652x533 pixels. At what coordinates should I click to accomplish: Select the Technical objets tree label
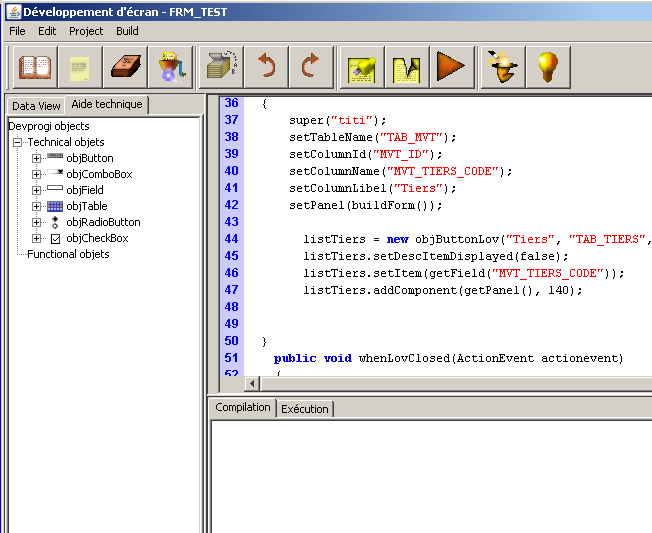[66, 142]
